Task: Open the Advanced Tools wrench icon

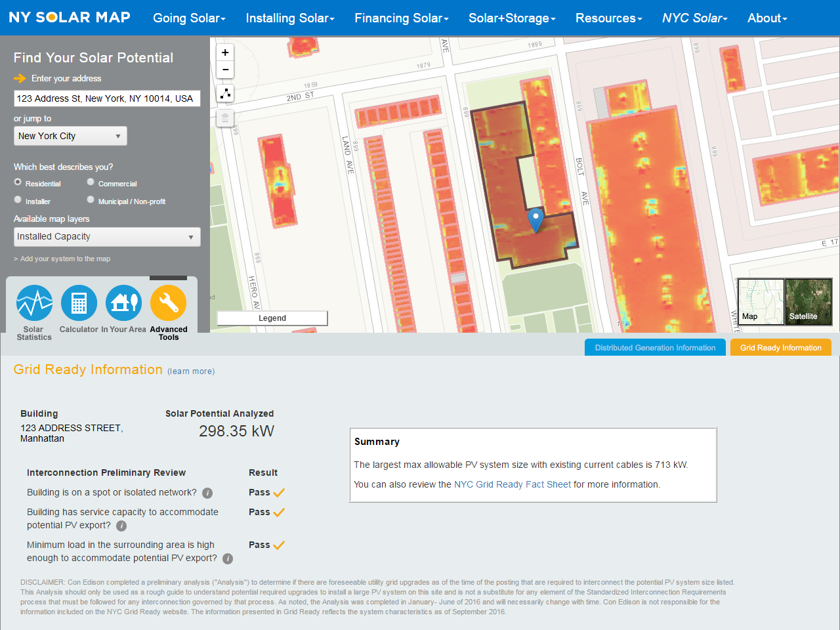Action: coord(169,303)
